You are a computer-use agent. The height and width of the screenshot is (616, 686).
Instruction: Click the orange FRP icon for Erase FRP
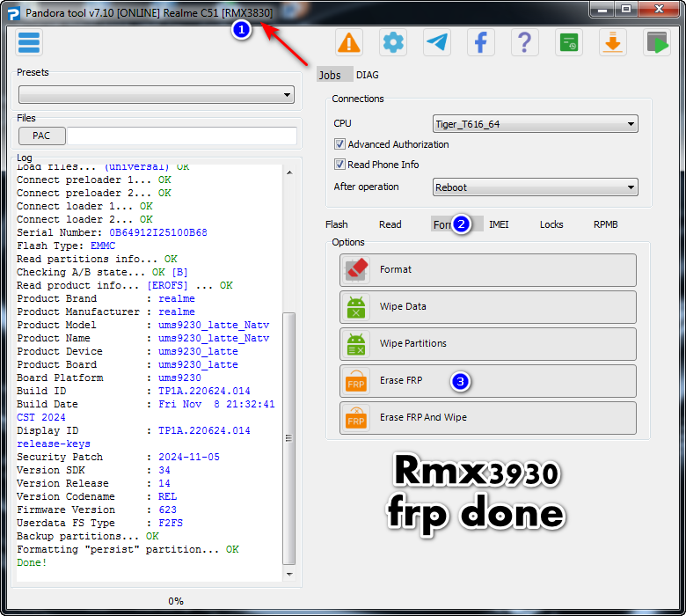point(356,381)
